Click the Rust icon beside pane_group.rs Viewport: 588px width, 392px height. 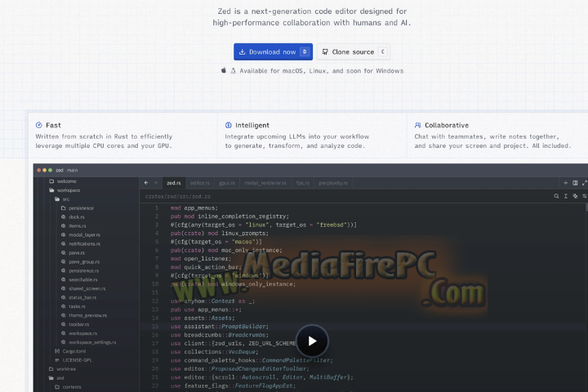[64, 262]
